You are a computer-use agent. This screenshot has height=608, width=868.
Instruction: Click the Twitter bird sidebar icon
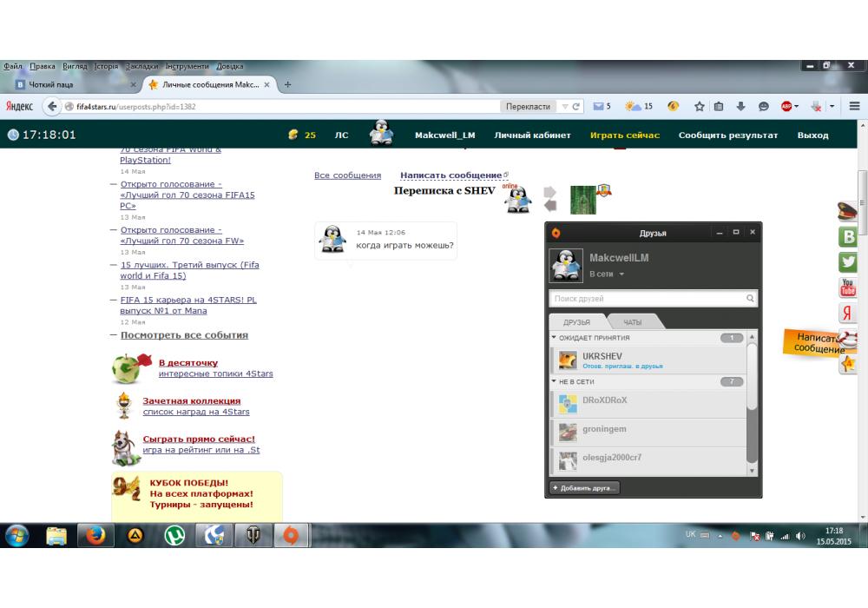(847, 262)
